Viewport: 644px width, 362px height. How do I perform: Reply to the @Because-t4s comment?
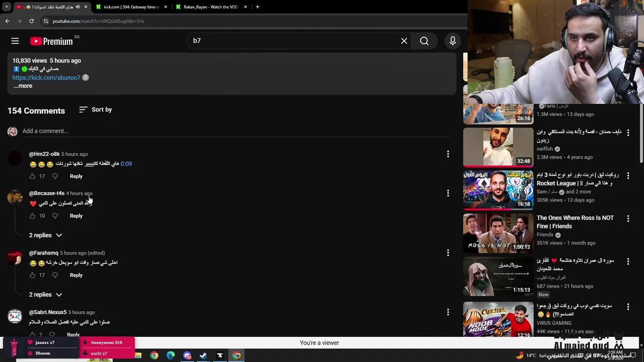pos(76,216)
